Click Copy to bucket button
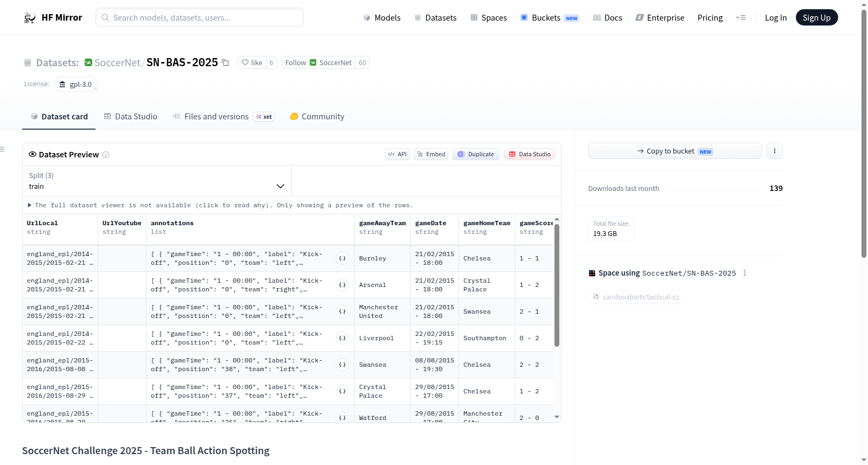This screenshot has height=465, width=868. (675, 151)
